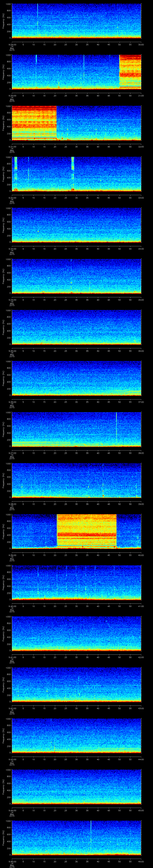This screenshot has width=153, height=868.
Task: Click the 9:34:00 start time label
Action: 12,300
